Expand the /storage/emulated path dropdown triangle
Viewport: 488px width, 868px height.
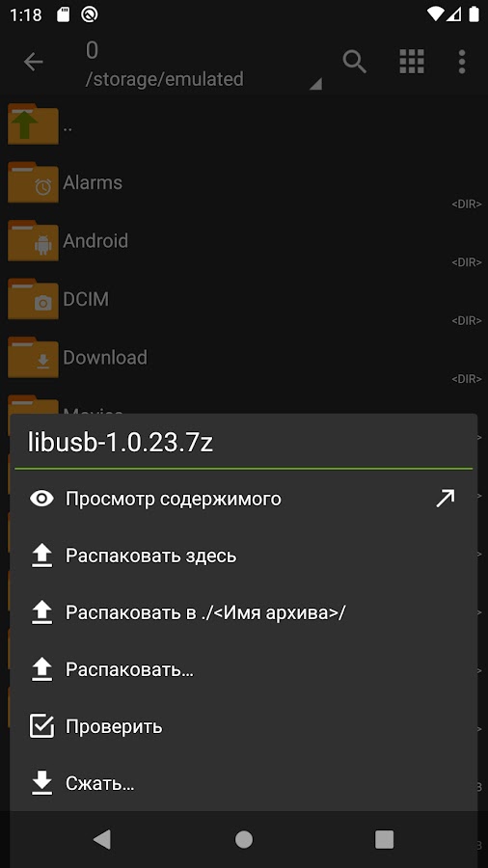315,84
